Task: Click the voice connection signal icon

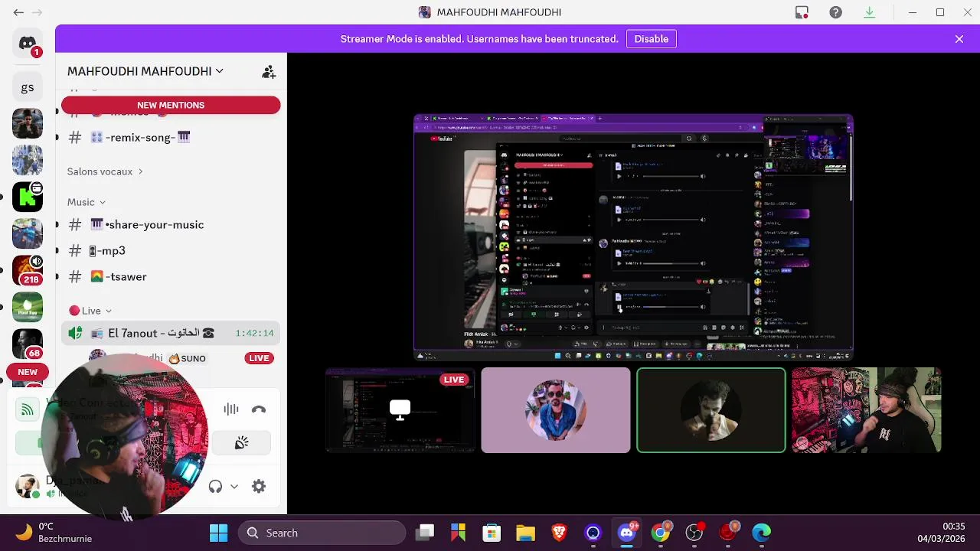Action: click(x=28, y=410)
